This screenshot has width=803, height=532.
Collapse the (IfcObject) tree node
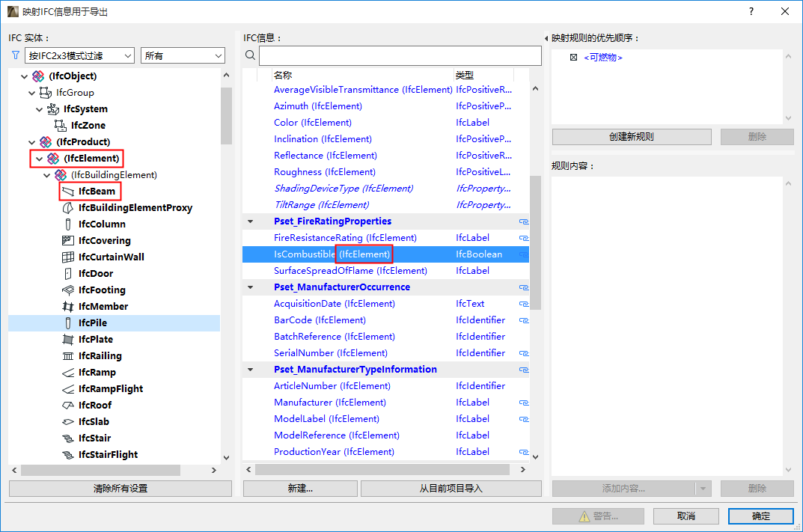(x=24, y=76)
